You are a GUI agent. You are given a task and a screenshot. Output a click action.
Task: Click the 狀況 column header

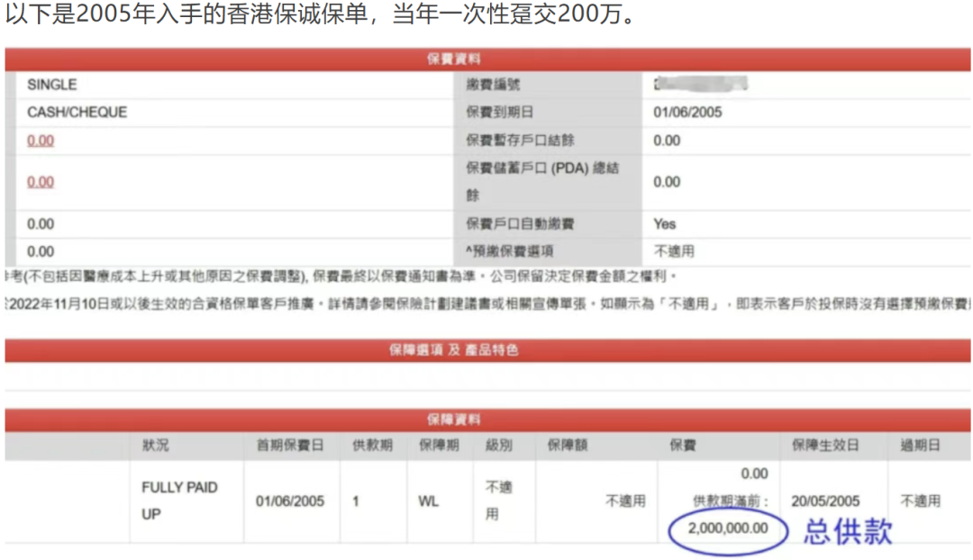pyautogui.click(x=155, y=446)
